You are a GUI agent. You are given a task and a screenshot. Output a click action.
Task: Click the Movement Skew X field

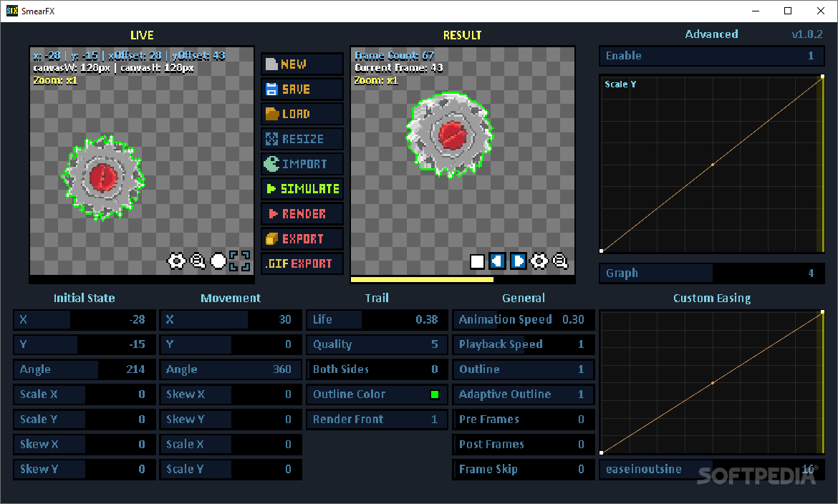[231, 394]
